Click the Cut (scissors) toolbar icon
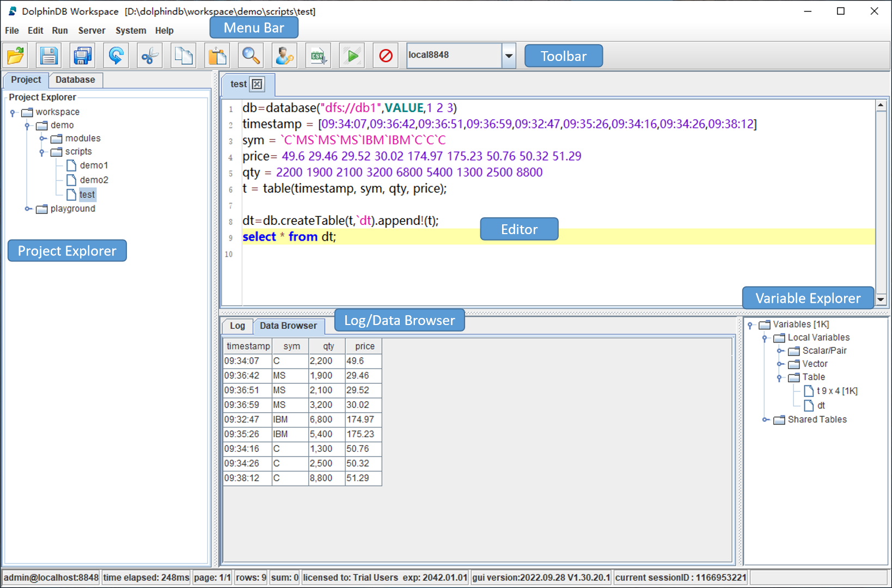 pos(150,56)
